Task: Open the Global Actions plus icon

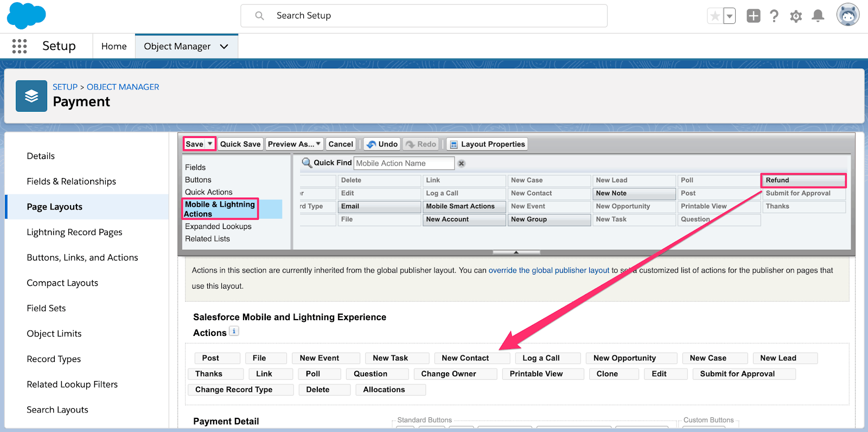Action: click(x=754, y=16)
